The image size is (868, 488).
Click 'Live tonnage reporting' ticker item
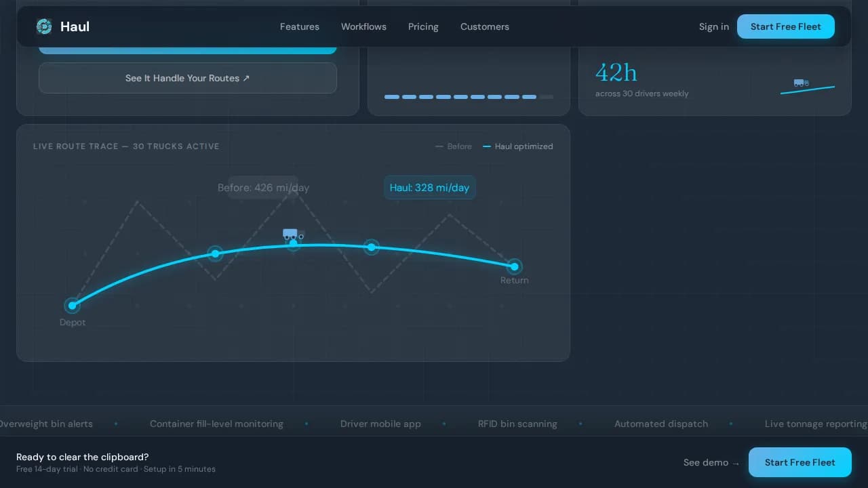click(816, 424)
